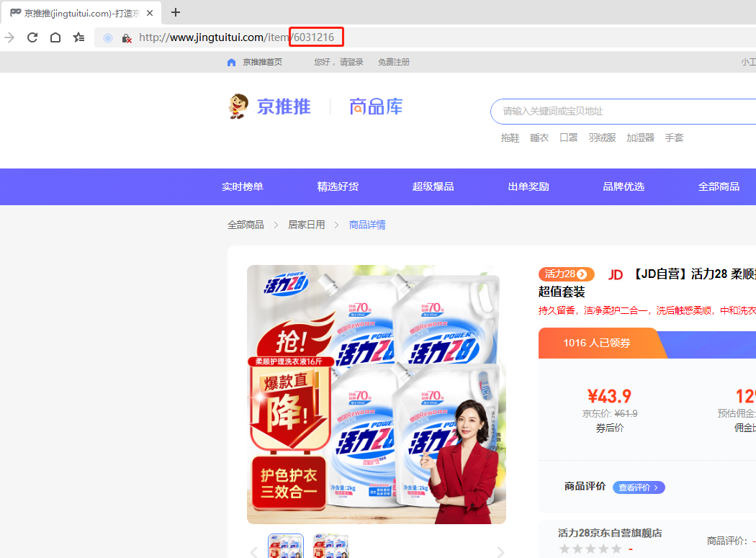Click the previous thumbnail arrow

click(254, 552)
